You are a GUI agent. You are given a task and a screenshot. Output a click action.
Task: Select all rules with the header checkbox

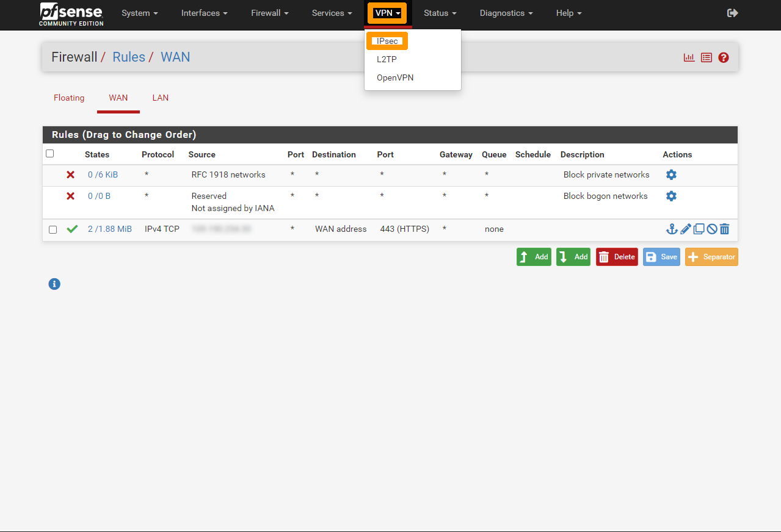[x=49, y=153]
